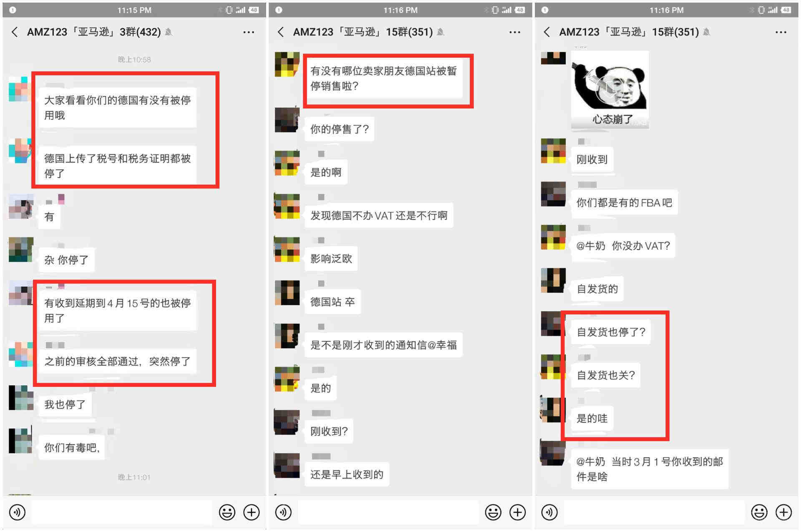The width and height of the screenshot is (801, 532).
Task: Open more options in 3群(432) chat
Action: pyautogui.click(x=249, y=32)
